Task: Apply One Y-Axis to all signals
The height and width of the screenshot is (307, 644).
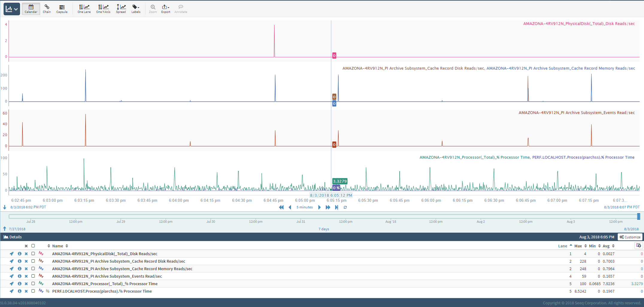Action: [x=103, y=9]
